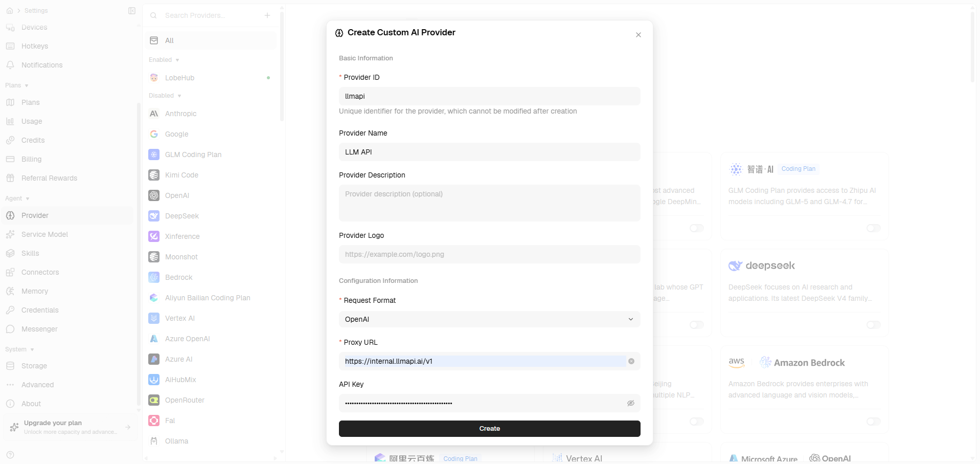Collapse the Enabled providers group
This screenshot has height=464, width=980.
coord(164,60)
